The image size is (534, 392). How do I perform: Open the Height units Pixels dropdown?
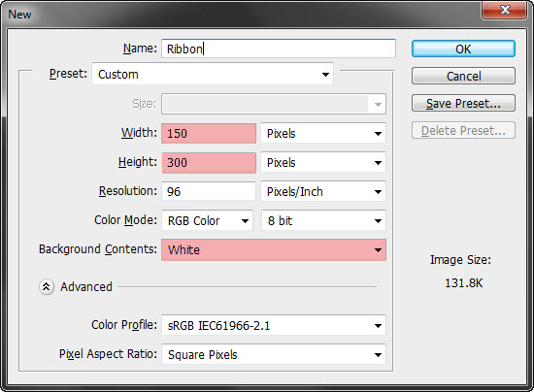click(x=323, y=163)
